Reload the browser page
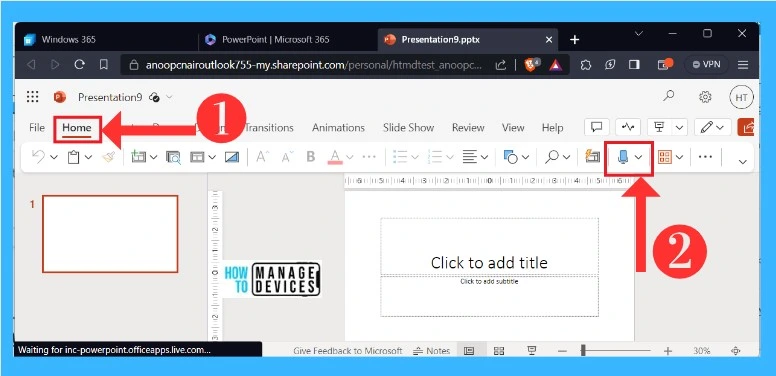Screen dimensions: 776x376 (x=79, y=64)
